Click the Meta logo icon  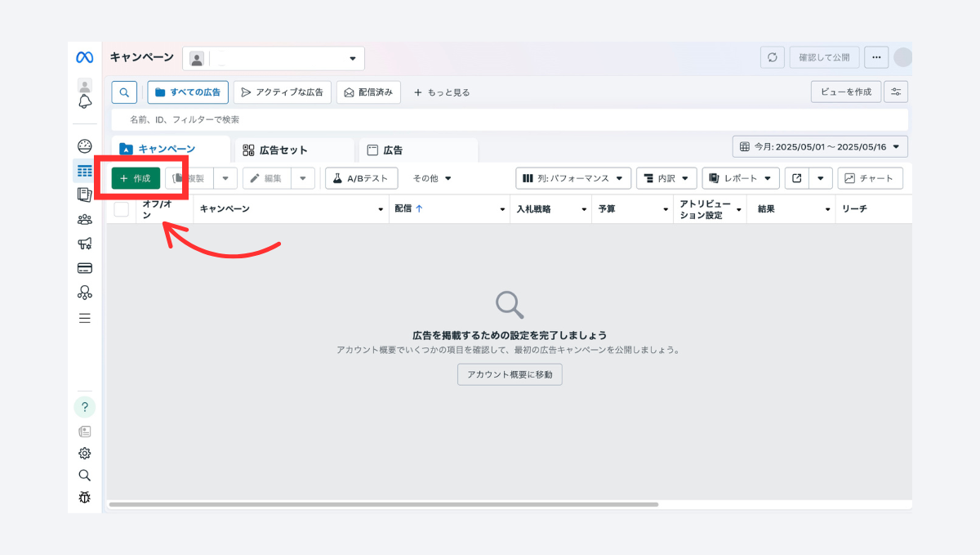click(x=85, y=57)
